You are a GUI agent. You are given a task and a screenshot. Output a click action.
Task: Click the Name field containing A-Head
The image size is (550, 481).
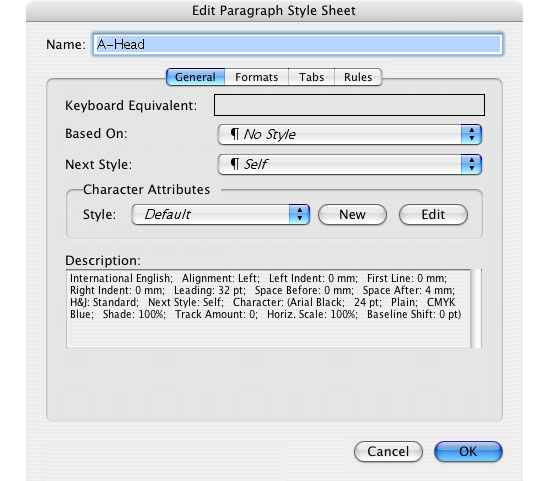[298, 45]
